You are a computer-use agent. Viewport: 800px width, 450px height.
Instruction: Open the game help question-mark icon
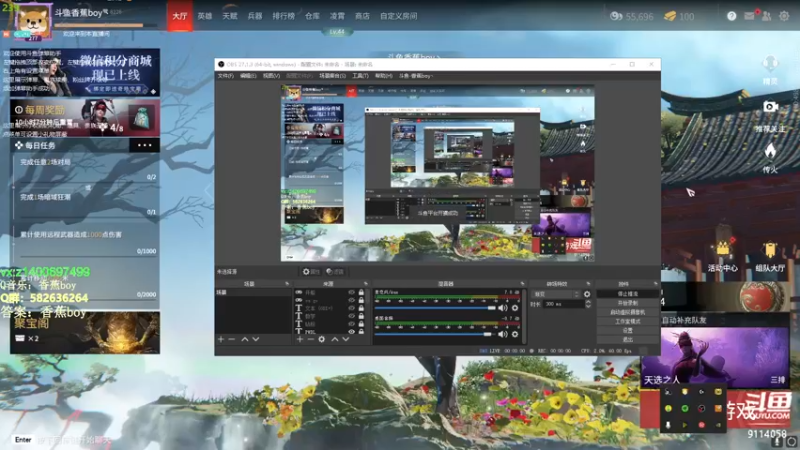731,16
